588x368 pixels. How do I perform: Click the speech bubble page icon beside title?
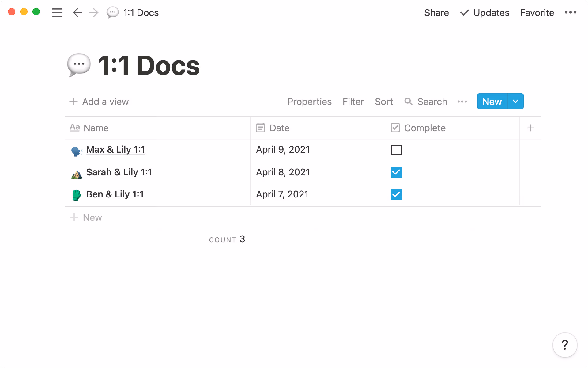79,65
